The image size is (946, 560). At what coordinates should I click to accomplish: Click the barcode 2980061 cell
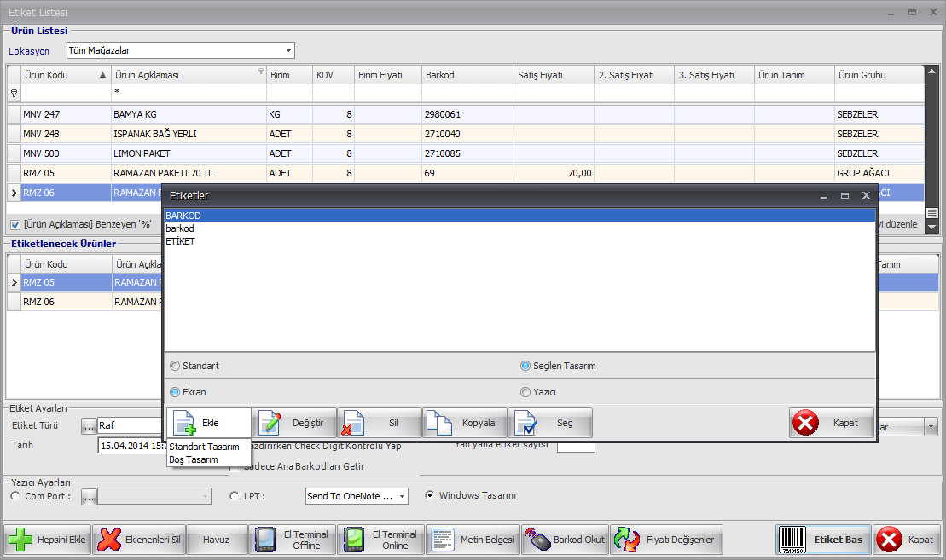point(467,114)
